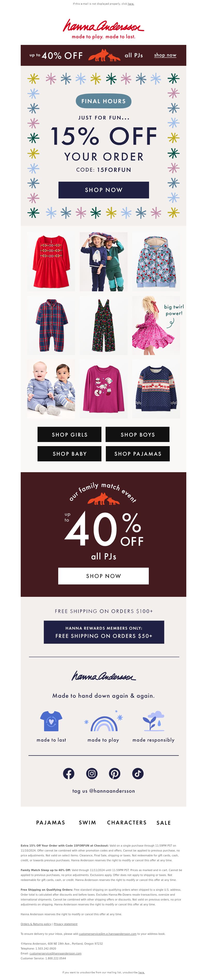Click the SHOP GIRLS button
The height and width of the screenshot is (980, 207).
pyautogui.click(x=69, y=435)
